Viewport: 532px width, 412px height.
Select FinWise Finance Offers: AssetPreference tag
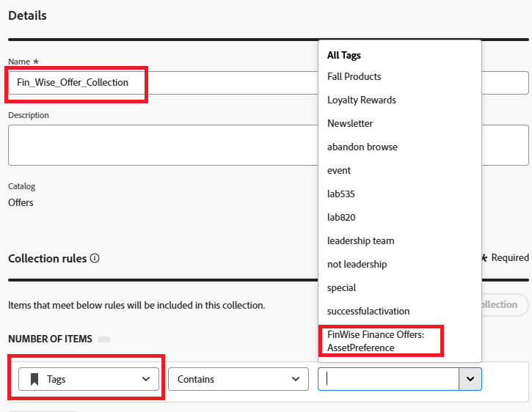point(380,341)
